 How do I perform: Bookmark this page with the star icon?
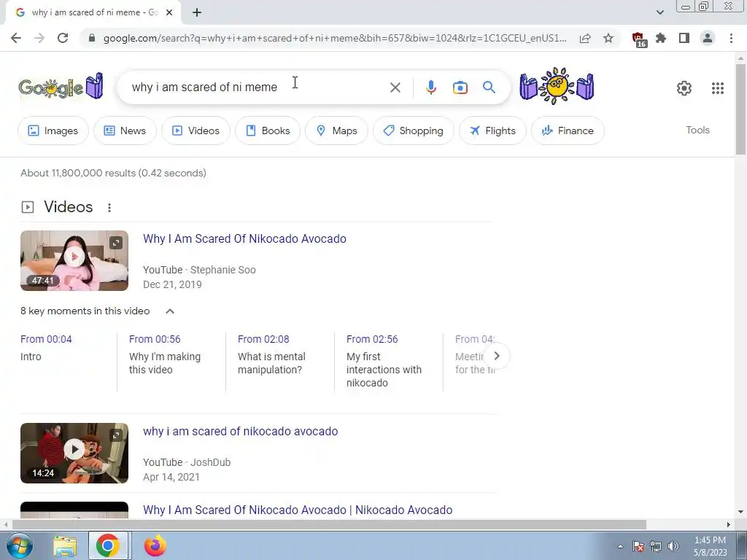608,38
